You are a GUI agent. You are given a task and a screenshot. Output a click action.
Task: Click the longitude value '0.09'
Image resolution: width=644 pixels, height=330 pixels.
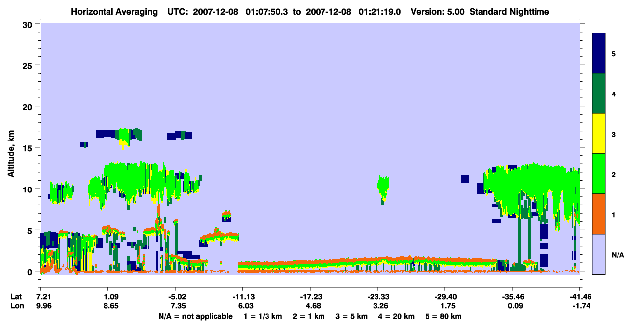pos(515,306)
